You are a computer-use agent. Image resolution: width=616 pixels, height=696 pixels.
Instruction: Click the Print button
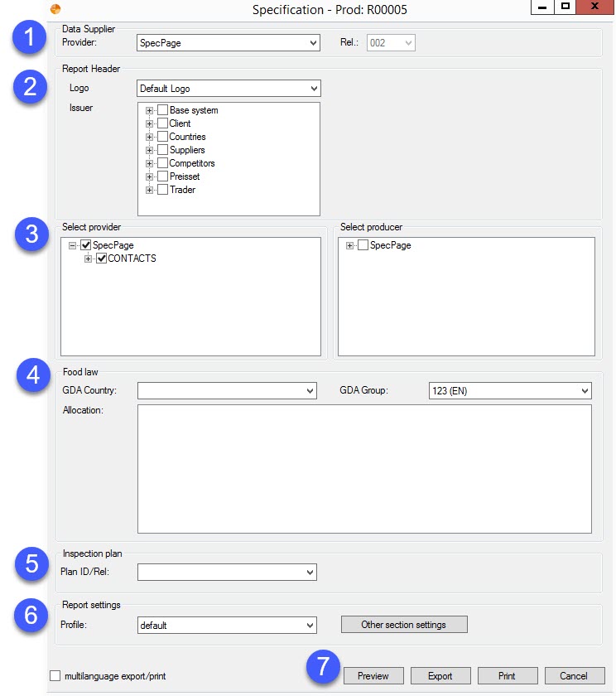508,676
